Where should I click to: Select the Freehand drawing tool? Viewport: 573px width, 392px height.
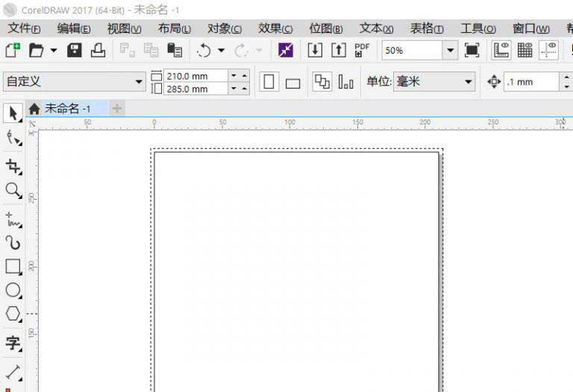[13, 219]
